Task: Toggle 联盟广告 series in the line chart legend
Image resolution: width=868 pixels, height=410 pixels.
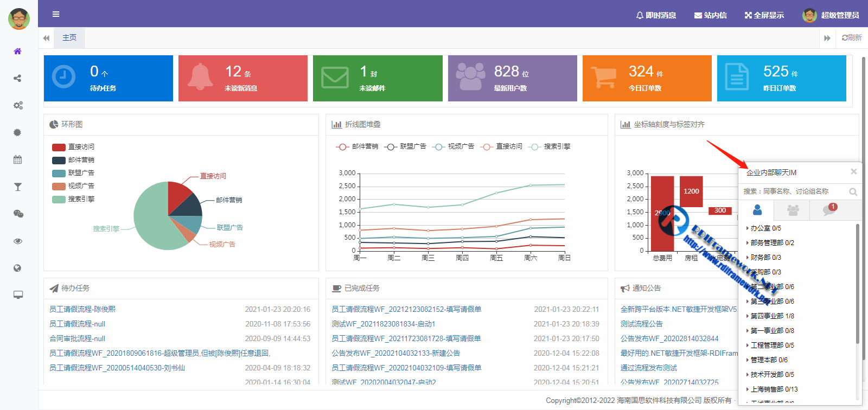Action: click(x=405, y=146)
